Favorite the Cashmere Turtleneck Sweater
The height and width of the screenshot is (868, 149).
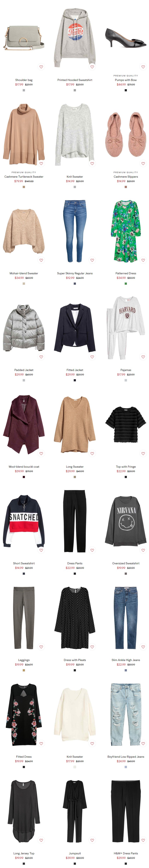pos(41,163)
